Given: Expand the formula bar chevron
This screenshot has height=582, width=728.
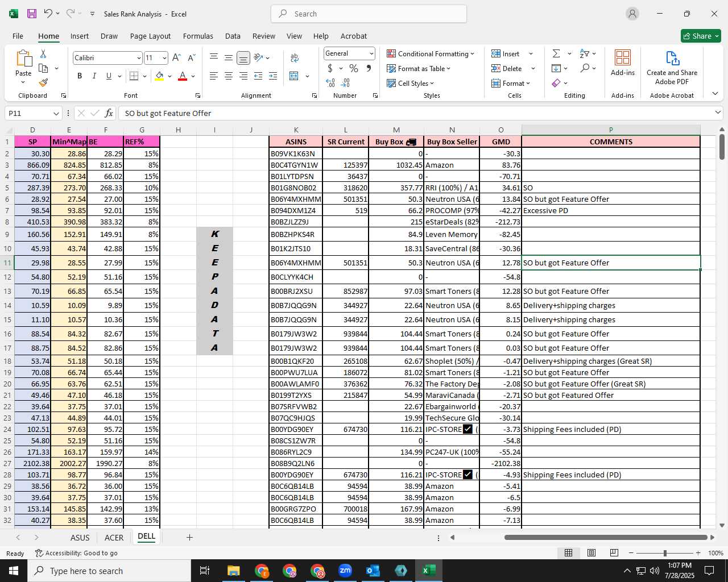Looking at the screenshot, I should tap(717, 113).
